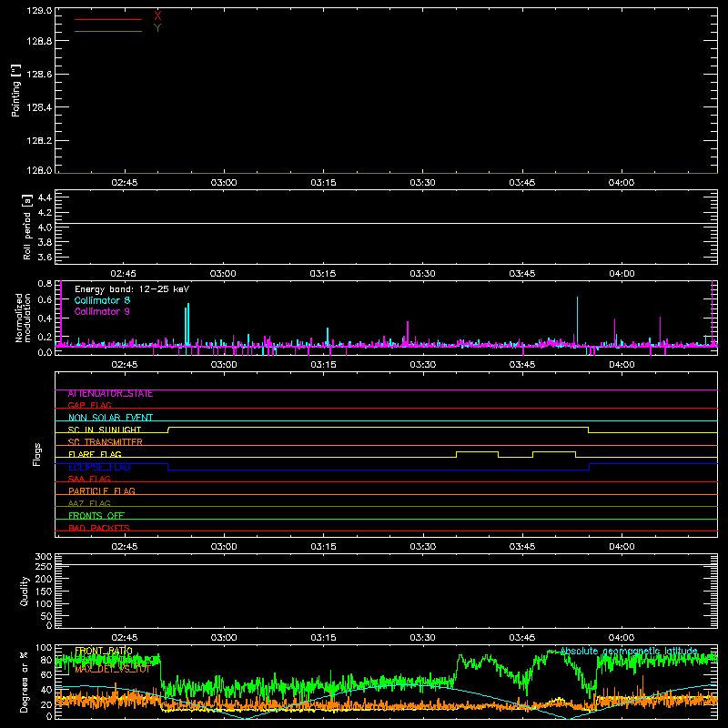
Task: Click the ECLIPSE_FLAG label
Action: click(x=99, y=467)
